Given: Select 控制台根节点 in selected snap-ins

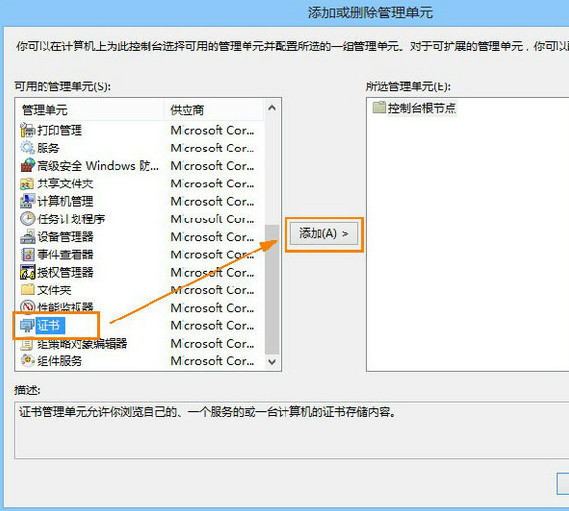Looking at the screenshot, I should point(421,108).
